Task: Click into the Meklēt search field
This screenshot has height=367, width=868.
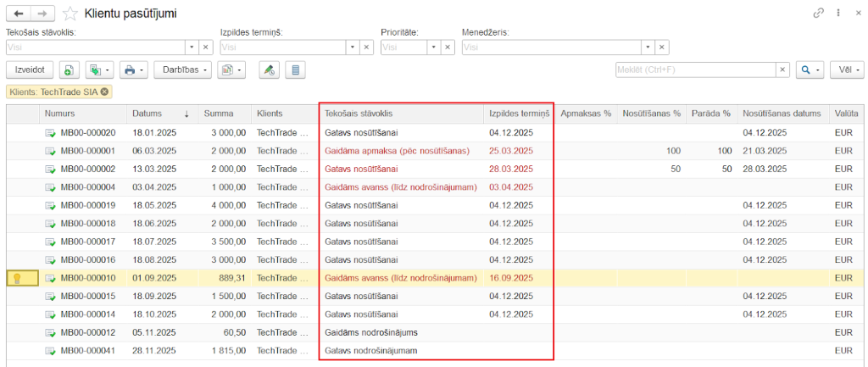Action: 695,70
